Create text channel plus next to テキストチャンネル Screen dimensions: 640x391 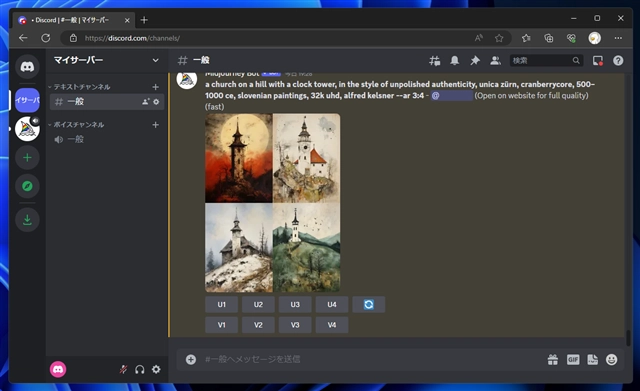click(x=156, y=87)
